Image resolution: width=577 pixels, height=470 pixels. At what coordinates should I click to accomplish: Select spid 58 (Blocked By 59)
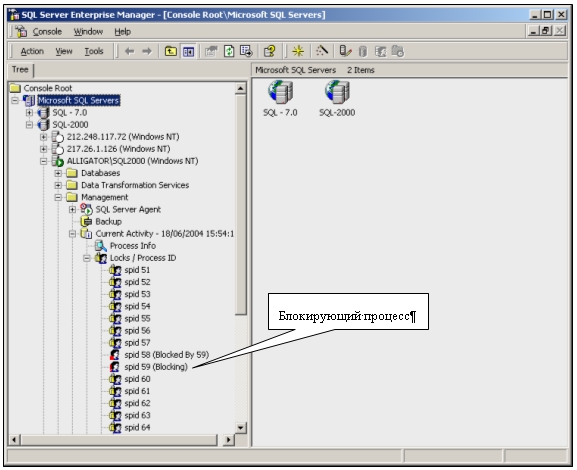(x=167, y=355)
